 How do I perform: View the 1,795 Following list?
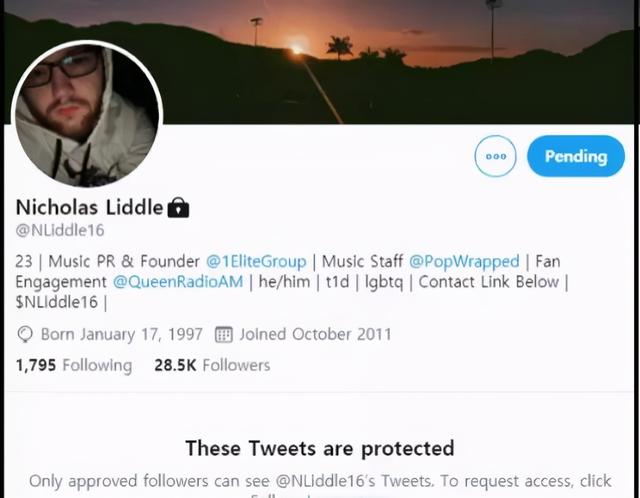pyautogui.click(x=74, y=365)
